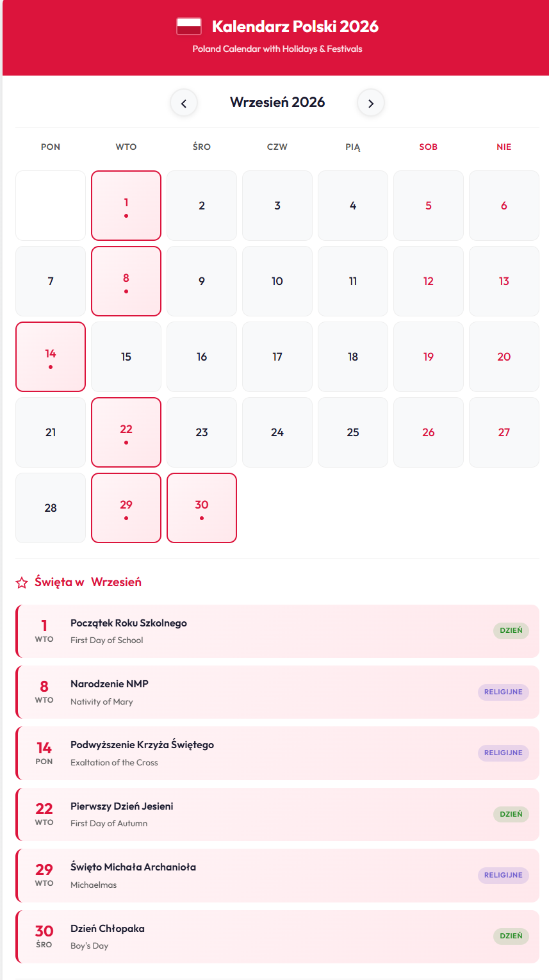Image resolution: width=549 pixels, height=980 pixels.
Task: Choose day 22 in the calendar
Action: 126,432
